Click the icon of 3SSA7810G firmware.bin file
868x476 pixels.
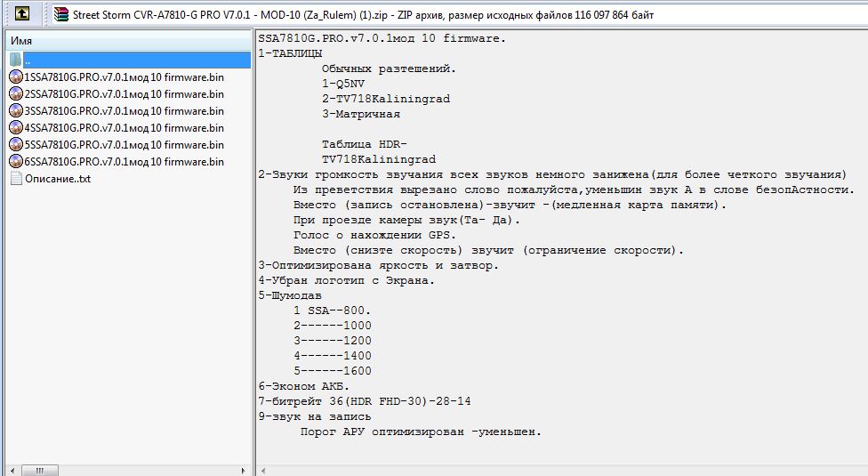[16, 111]
